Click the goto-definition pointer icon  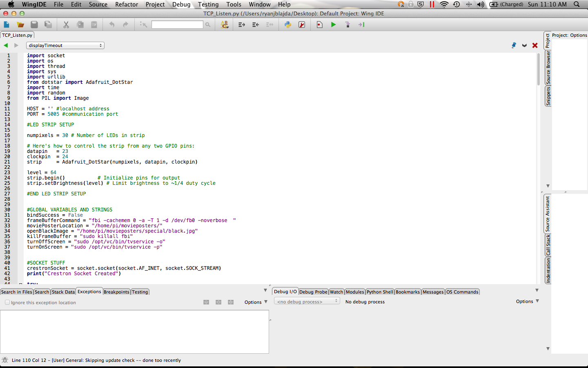pyautogui.click(x=143, y=25)
